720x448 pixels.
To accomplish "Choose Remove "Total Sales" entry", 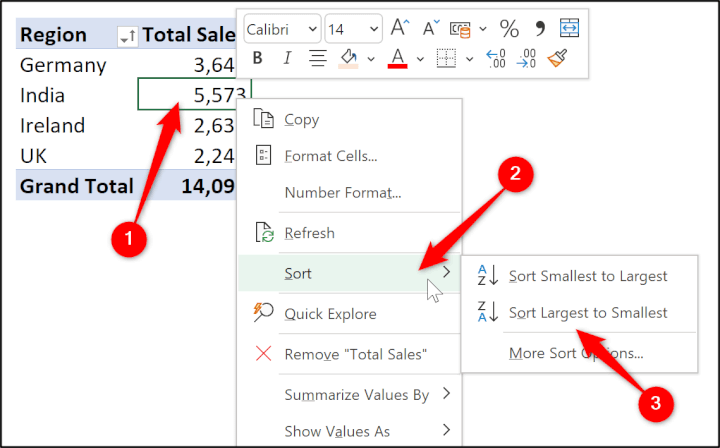I will pyautogui.click(x=349, y=354).
